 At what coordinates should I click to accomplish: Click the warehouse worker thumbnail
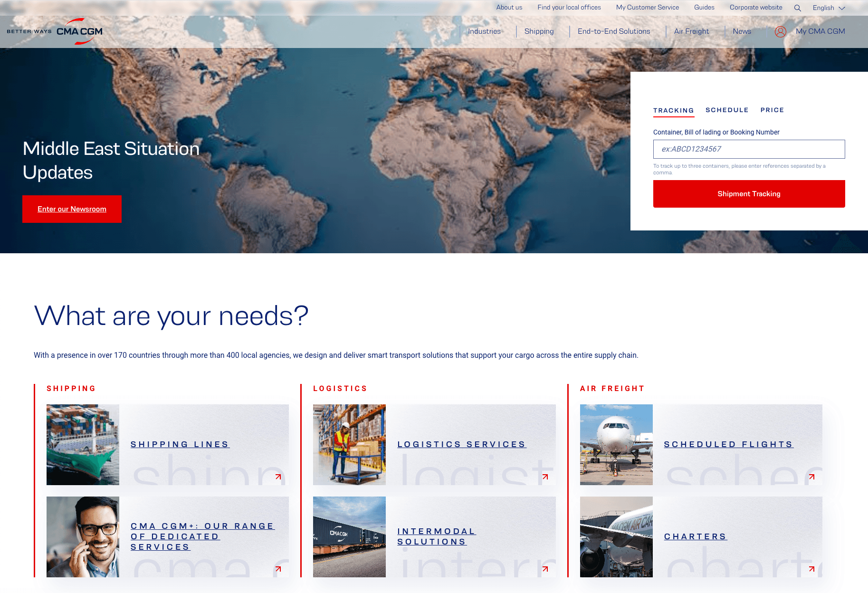coord(349,445)
